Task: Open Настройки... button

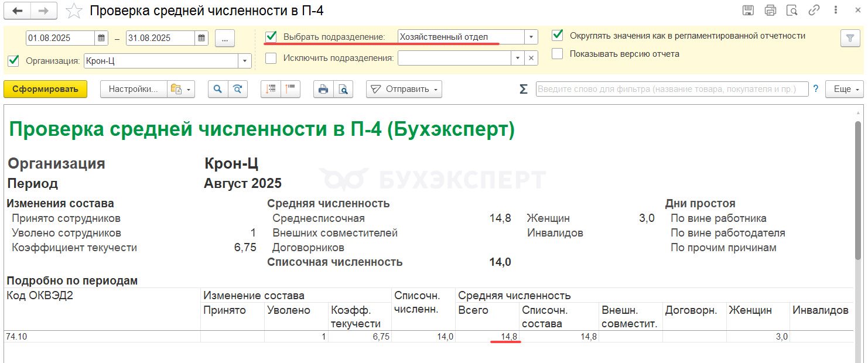Action: [x=134, y=89]
